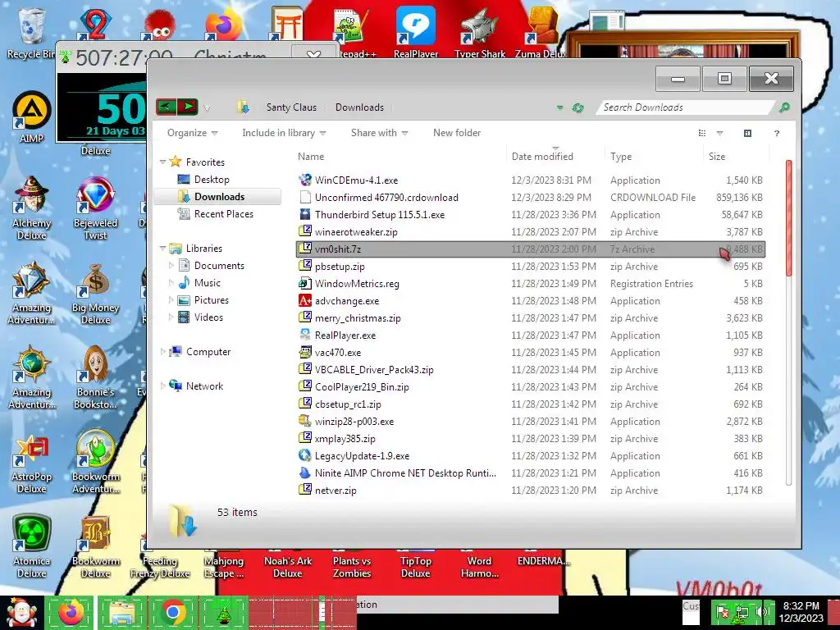The height and width of the screenshot is (630, 840).
Task: Select Ninite AIMP Chrome installer icon
Action: point(305,473)
